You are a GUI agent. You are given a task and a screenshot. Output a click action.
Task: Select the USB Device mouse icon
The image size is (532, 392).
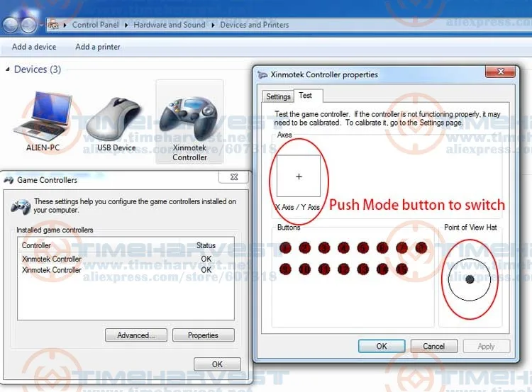(x=113, y=118)
